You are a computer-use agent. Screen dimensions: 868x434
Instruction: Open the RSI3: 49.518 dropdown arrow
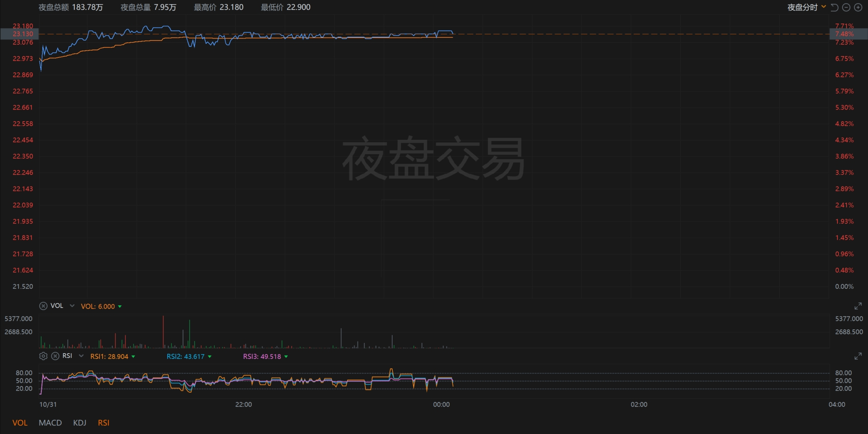(x=286, y=356)
